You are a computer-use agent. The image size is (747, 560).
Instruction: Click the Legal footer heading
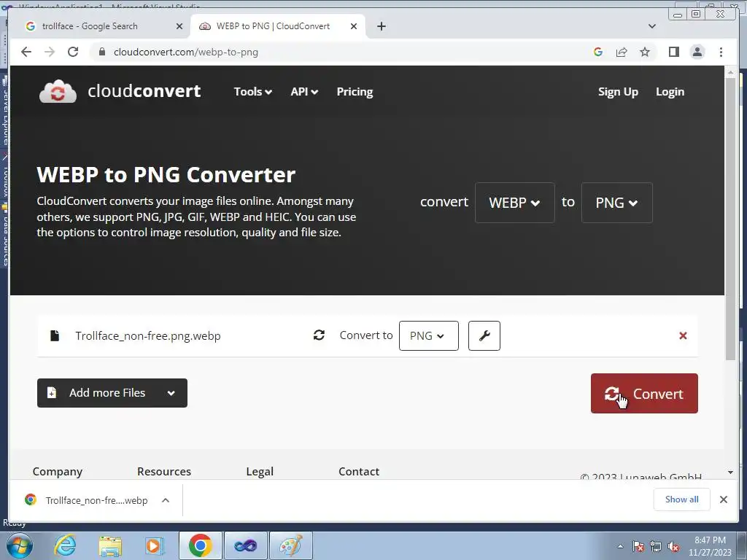260,472
